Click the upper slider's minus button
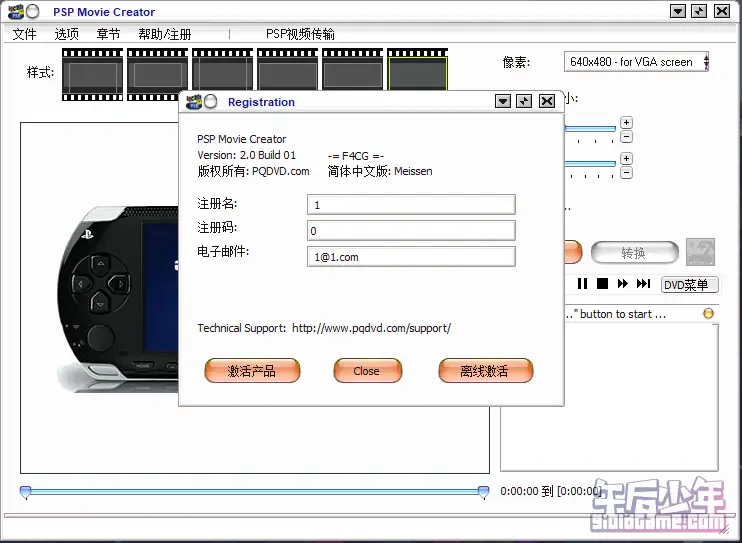 pos(626,137)
